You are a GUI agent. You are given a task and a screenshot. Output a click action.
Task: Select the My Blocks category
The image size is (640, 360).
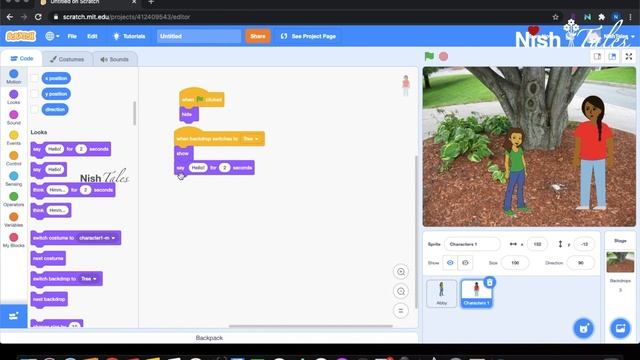click(13, 240)
